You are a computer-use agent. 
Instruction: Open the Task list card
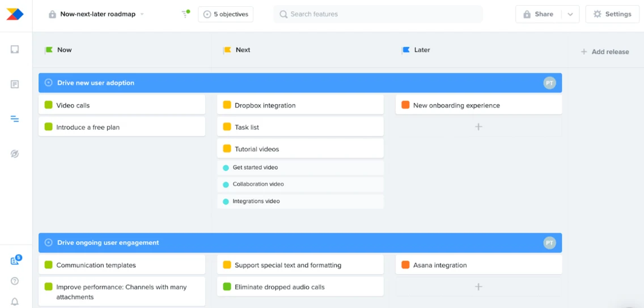[x=300, y=127]
